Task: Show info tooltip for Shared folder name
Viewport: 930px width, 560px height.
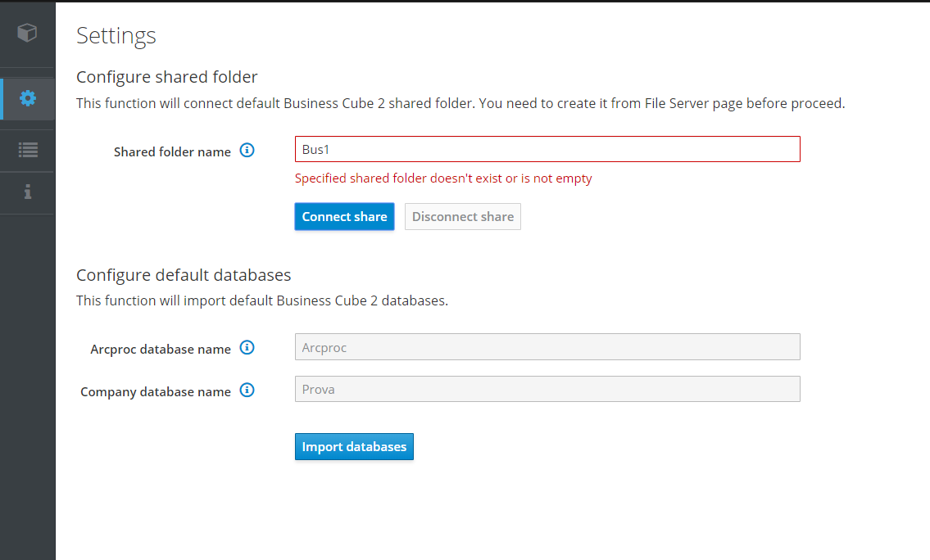Action: [247, 151]
